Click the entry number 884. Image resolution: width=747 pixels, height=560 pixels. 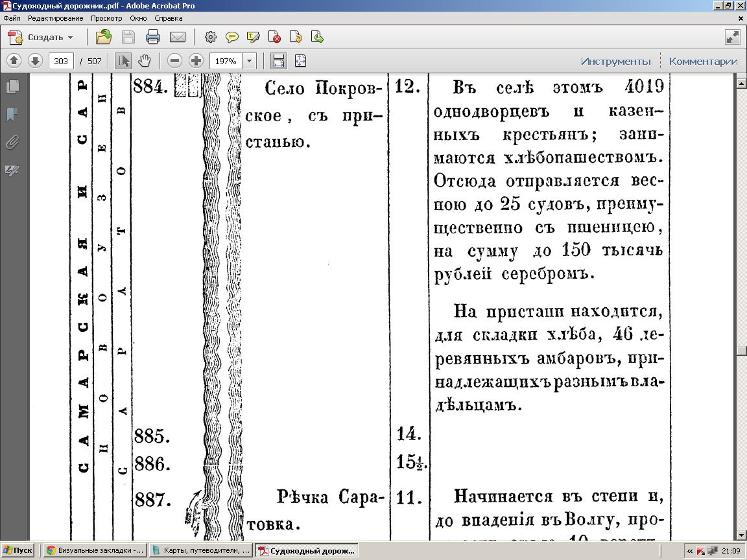click(150, 87)
